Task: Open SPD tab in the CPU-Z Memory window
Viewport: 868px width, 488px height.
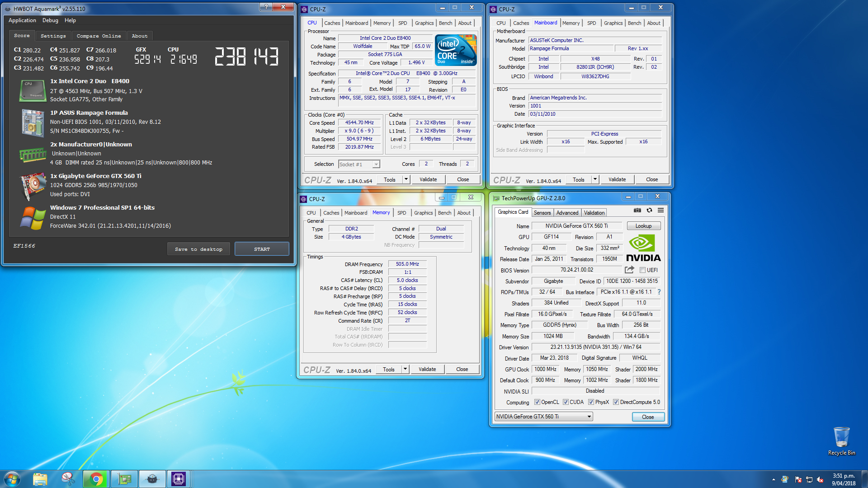Action: tap(401, 213)
